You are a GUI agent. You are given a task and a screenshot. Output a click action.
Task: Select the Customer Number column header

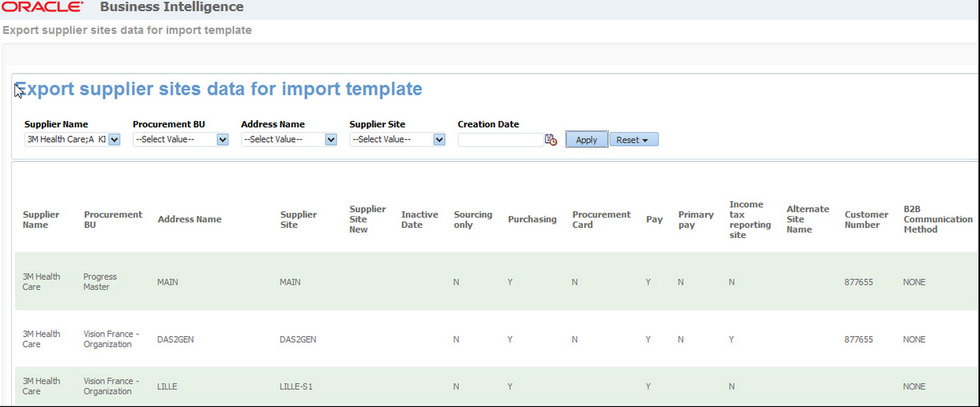[x=866, y=220]
